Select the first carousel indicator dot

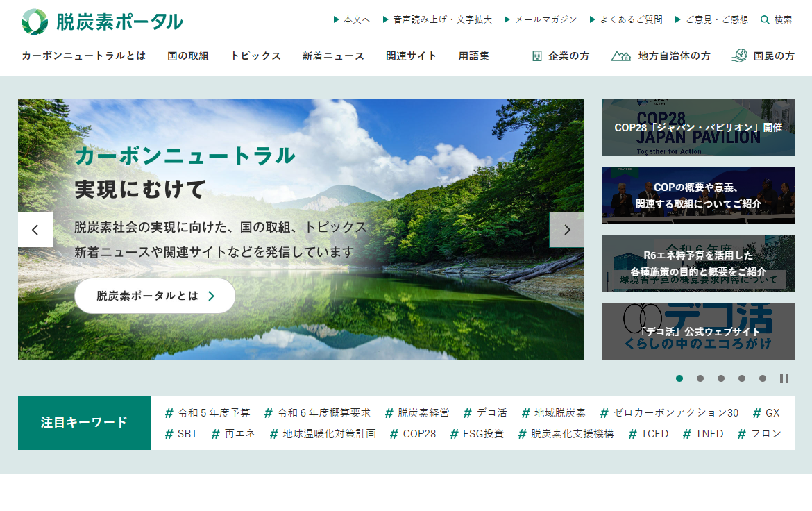pos(679,378)
